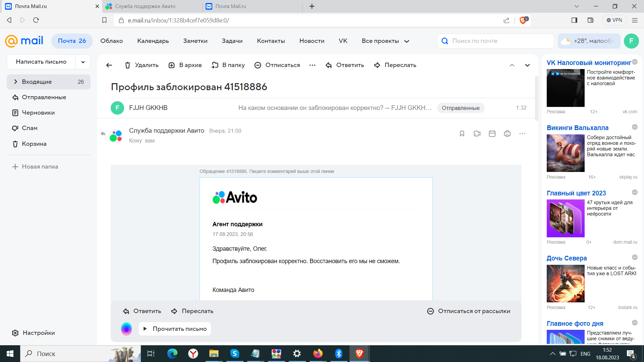Свернуть письмо стрелкой вверх

pos(512,65)
